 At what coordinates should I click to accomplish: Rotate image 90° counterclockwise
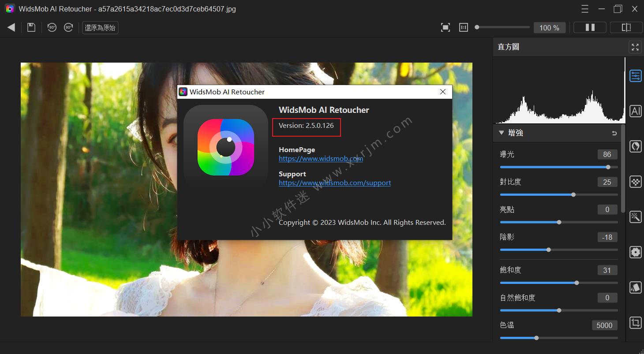(52, 28)
